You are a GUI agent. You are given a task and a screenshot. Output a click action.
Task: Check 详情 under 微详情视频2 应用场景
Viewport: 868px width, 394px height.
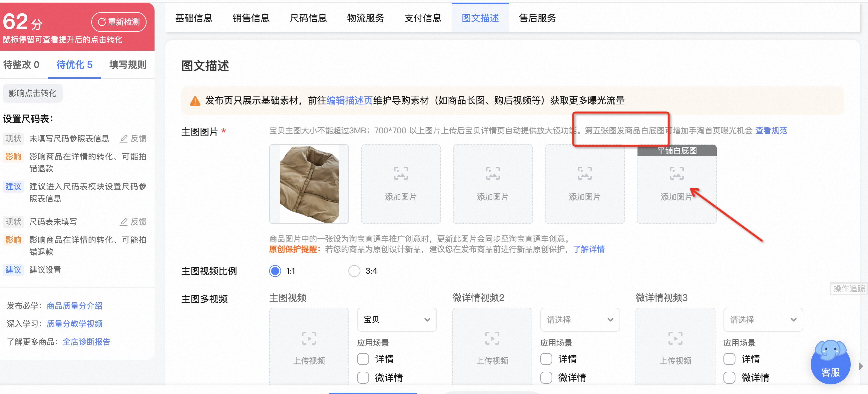pos(546,359)
